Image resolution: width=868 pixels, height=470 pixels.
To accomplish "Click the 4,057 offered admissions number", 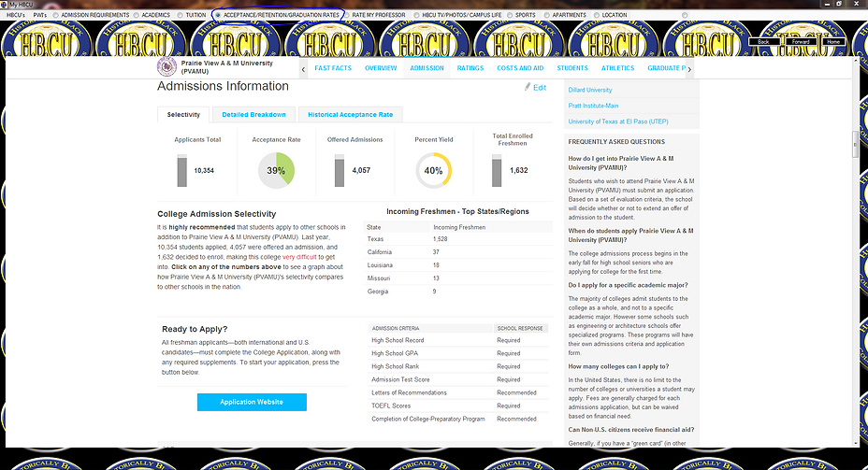I will pos(361,170).
